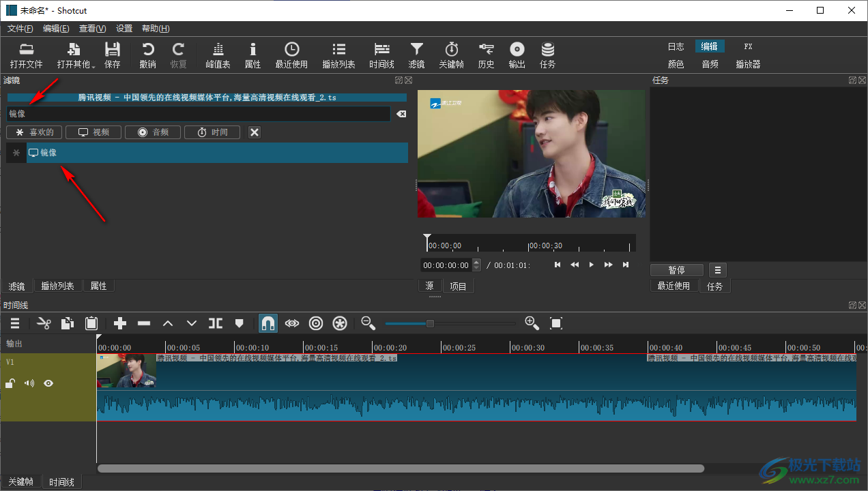The width and height of the screenshot is (868, 491).
Task: Open the jobs menu button
Action: 718,270
